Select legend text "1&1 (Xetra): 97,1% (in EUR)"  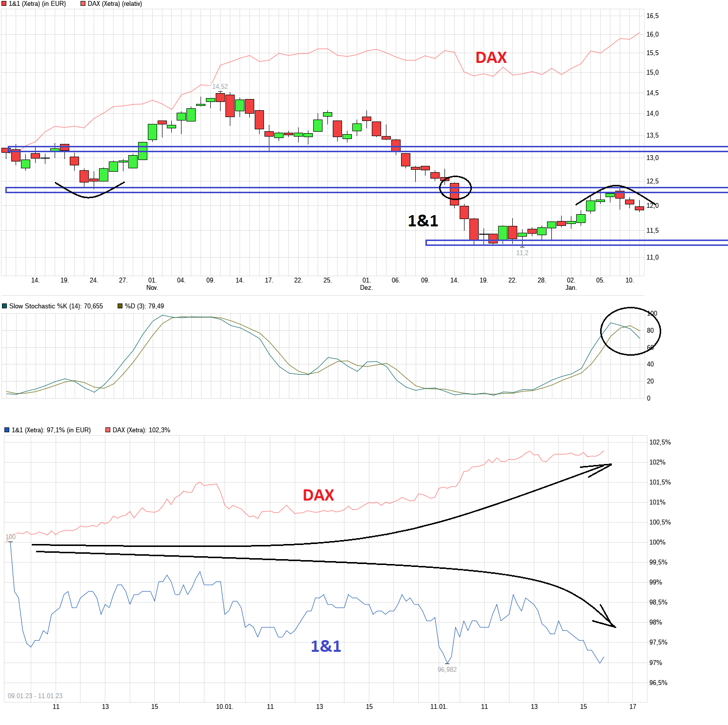coord(51,430)
